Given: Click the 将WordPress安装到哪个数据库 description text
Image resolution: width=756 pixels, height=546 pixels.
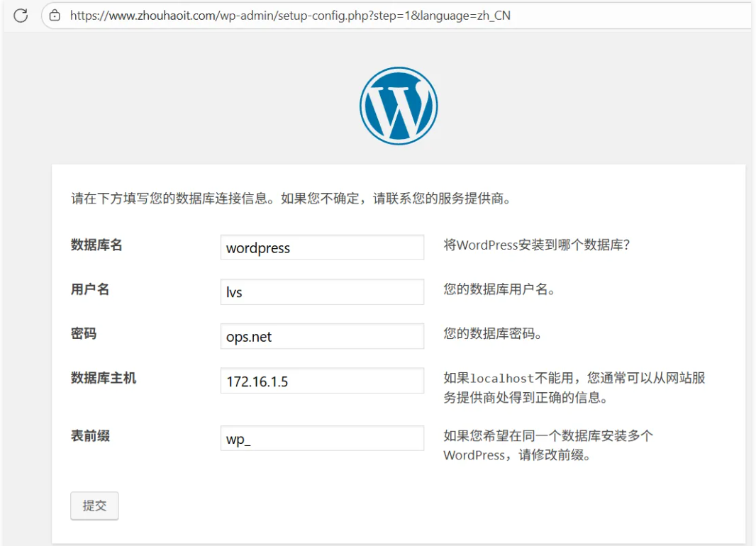Looking at the screenshot, I should 537,245.
